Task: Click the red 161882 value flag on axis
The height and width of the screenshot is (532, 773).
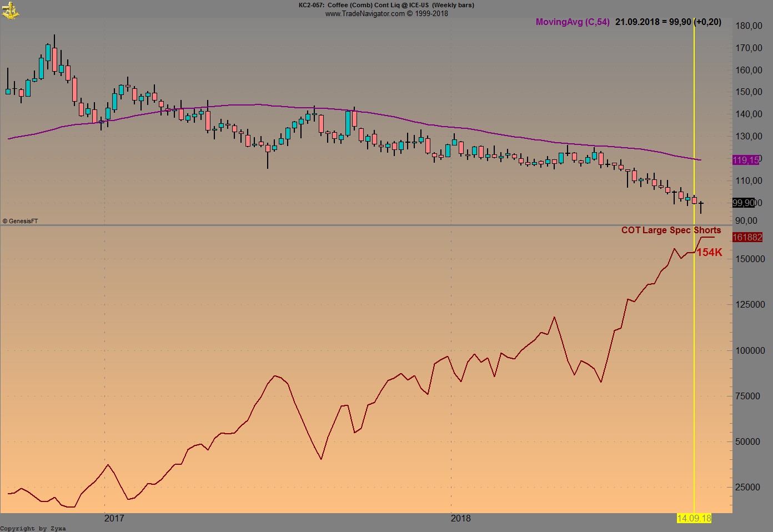Action: point(747,237)
